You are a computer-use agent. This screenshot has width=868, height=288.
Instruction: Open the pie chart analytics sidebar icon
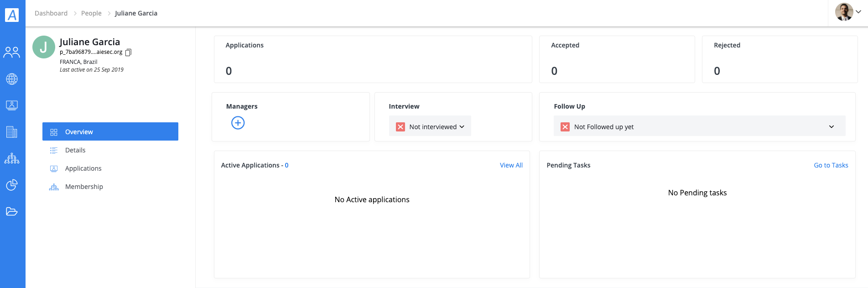click(x=12, y=185)
